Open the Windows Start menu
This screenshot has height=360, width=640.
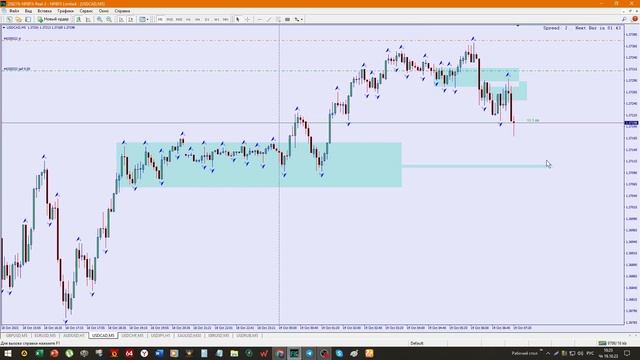(8, 353)
